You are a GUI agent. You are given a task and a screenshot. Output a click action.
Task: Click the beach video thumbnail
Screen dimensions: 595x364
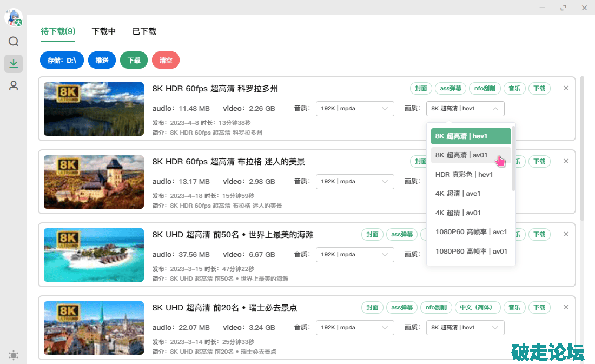coord(94,254)
